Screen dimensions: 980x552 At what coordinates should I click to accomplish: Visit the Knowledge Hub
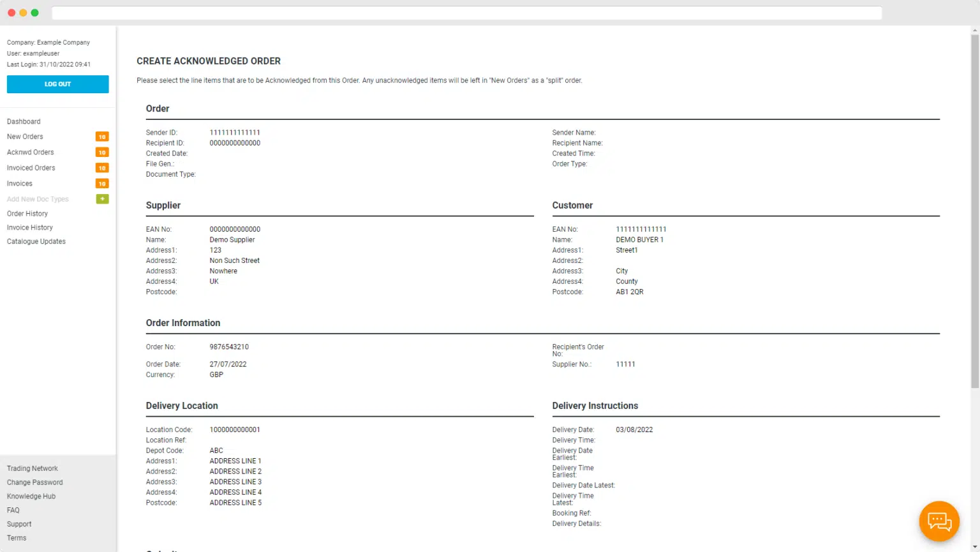click(x=31, y=496)
